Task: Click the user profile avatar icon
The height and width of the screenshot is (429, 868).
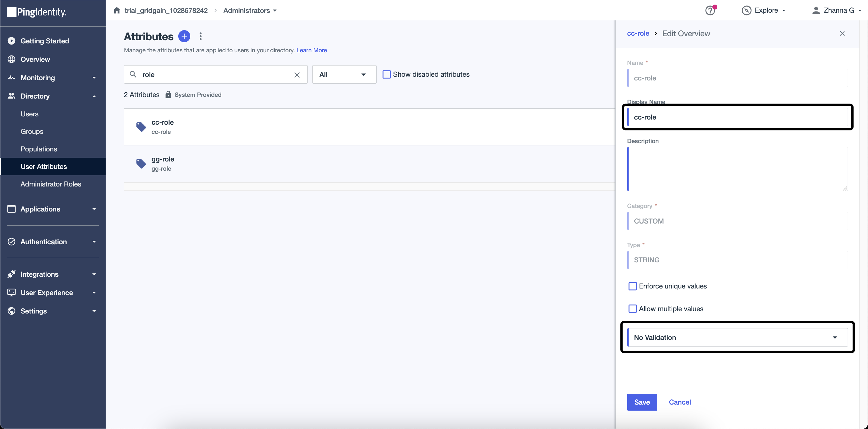Action: pos(816,10)
